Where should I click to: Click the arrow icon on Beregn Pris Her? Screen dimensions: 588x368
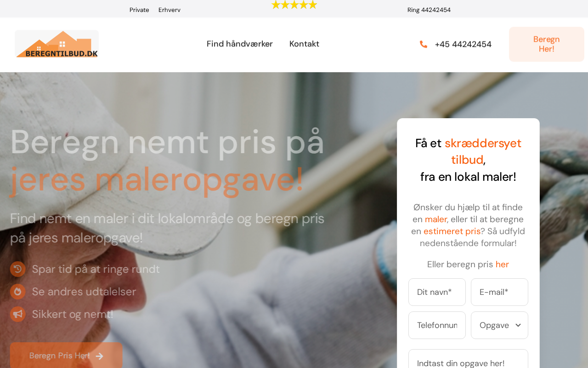tap(100, 356)
